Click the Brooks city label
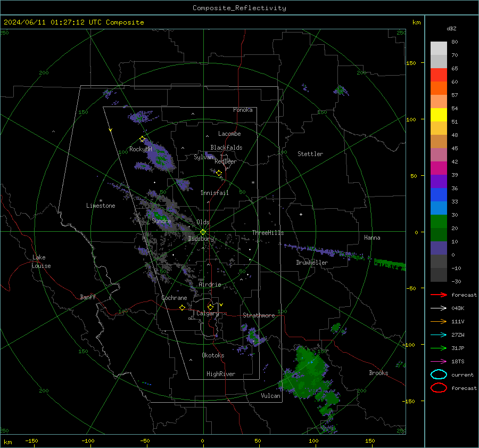The width and height of the screenshot is (479, 448). coord(378,373)
